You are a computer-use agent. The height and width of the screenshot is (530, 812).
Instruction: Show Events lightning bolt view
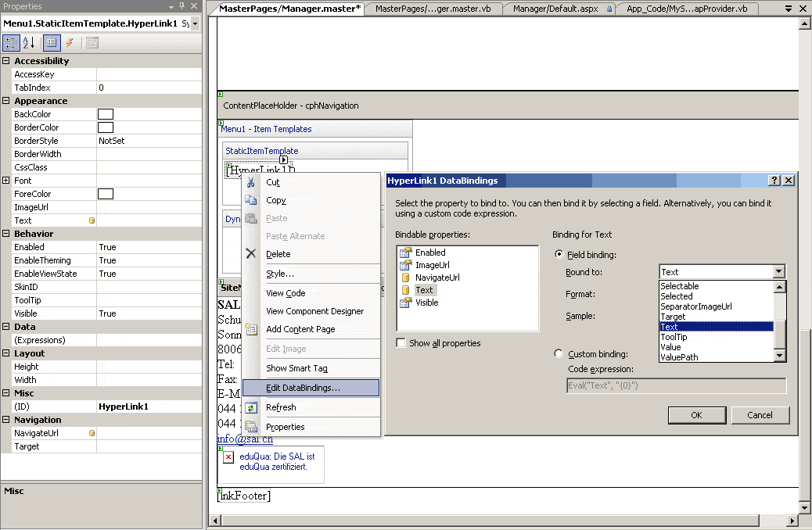[x=70, y=43]
